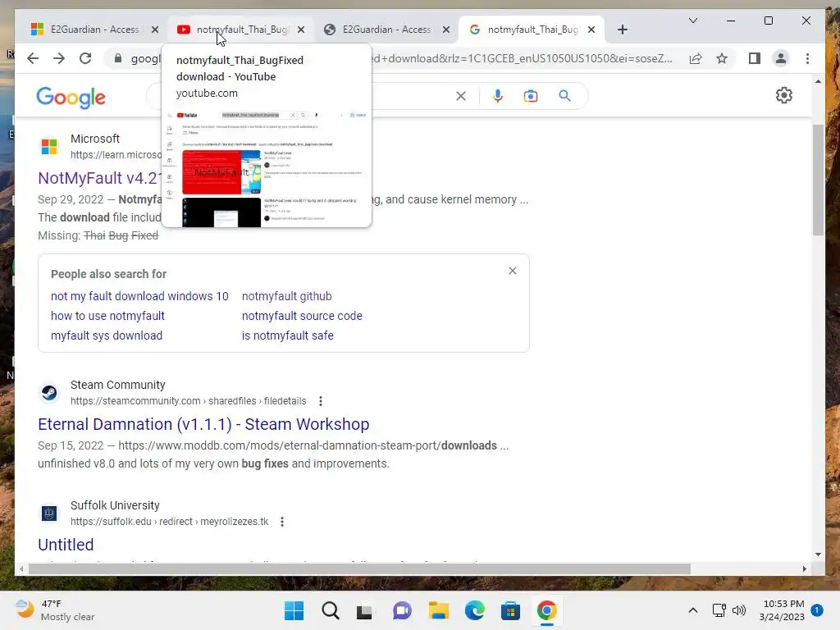This screenshot has height=630, width=840.
Task: Close the first E2Guardian tab
Action: 155,30
